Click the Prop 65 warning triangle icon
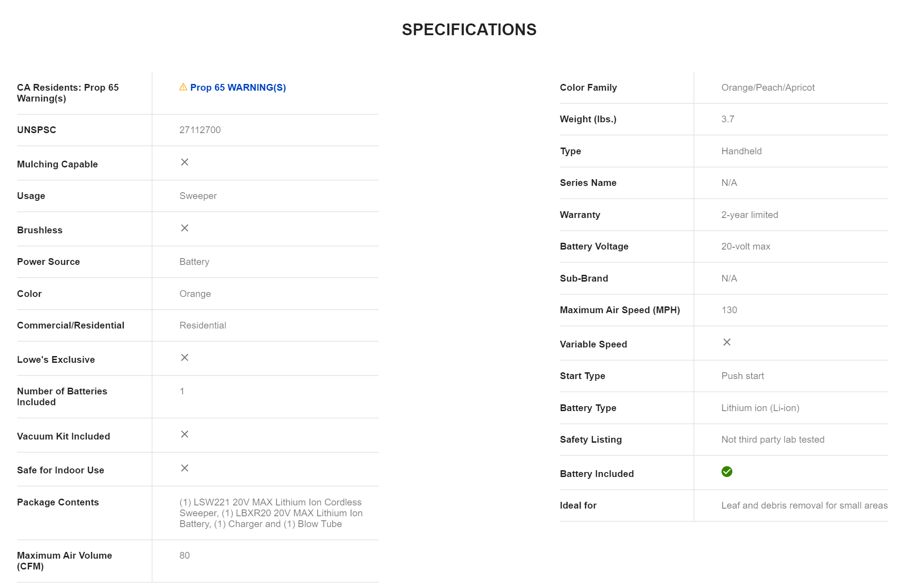908x588 pixels. pos(183,87)
